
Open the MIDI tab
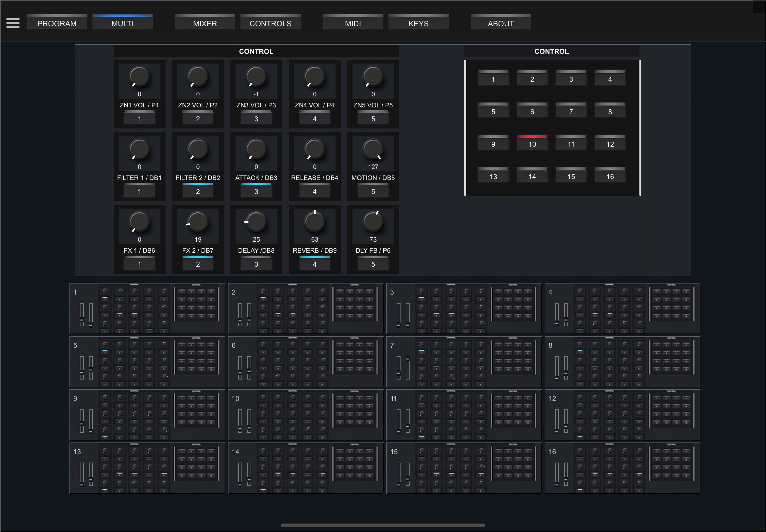352,23
